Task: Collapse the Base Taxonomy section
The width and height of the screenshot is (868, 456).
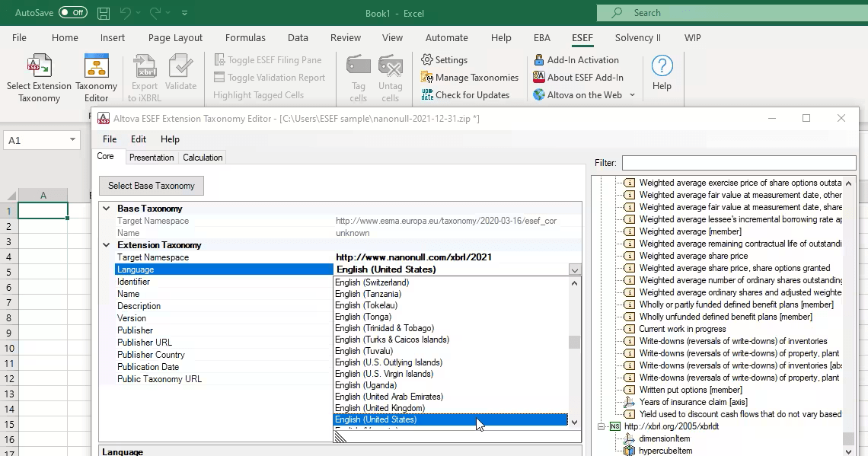Action: (106, 208)
